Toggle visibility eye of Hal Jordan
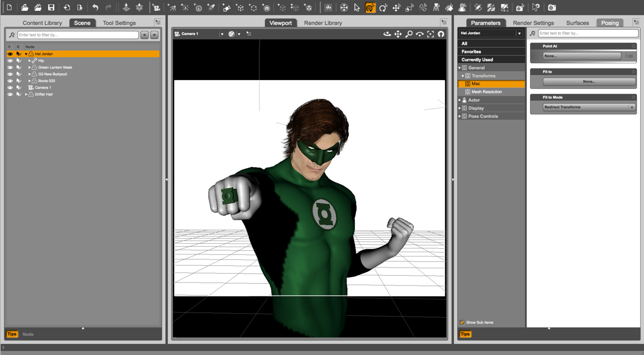The height and width of the screenshot is (355, 644). point(10,54)
